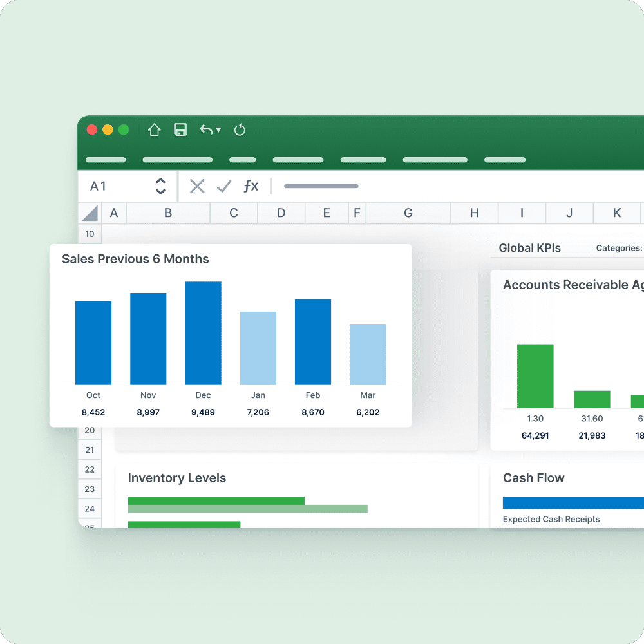Click the Home icon in the title bar
Viewport: 644px width, 644px height.
(x=154, y=129)
